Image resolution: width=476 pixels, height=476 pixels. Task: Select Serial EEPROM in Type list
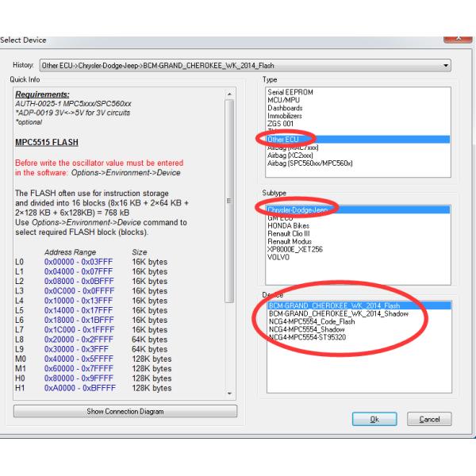[291, 93]
